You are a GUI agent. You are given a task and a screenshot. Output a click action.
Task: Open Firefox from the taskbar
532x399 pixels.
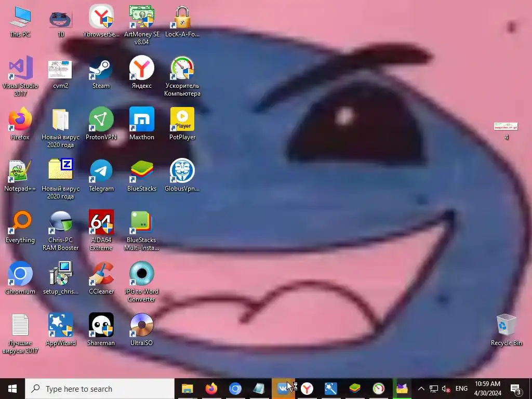[x=211, y=389]
